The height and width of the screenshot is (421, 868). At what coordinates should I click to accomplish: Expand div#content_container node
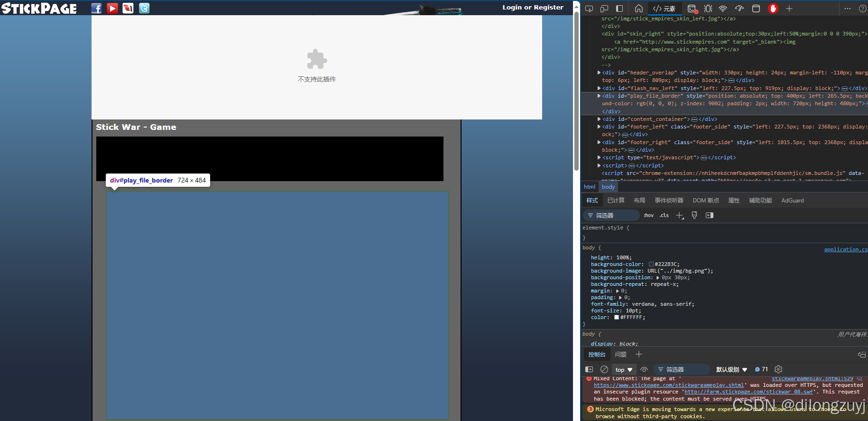[x=599, y=119]
